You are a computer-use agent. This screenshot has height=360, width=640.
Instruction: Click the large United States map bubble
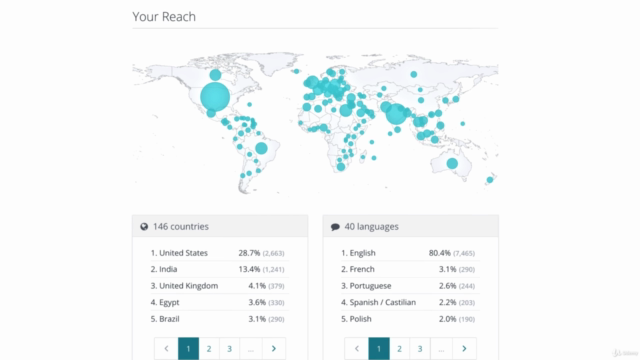click(x=215, y=97)
